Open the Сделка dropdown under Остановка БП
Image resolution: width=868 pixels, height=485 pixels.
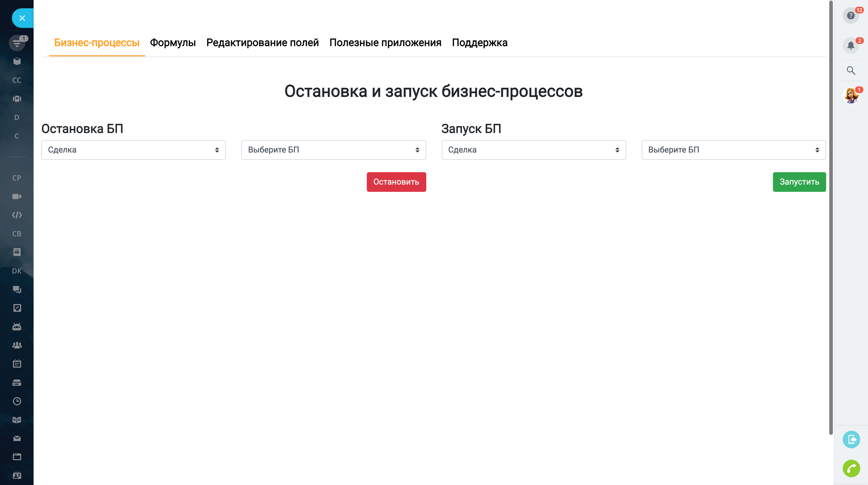[x=134, y=150]
